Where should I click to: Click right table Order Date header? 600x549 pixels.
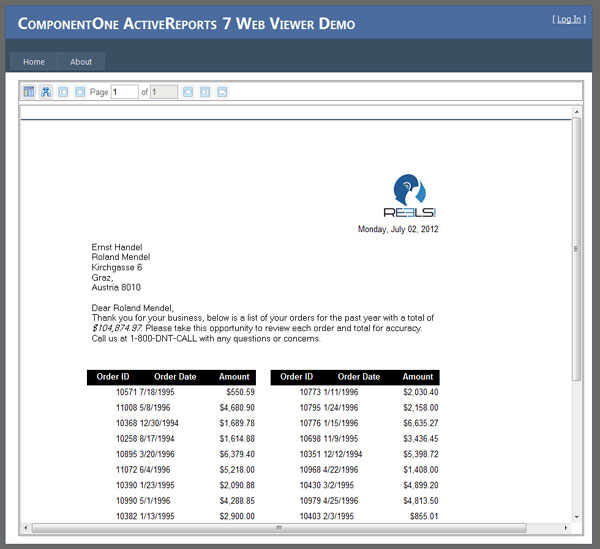click(x=359, y=377)
